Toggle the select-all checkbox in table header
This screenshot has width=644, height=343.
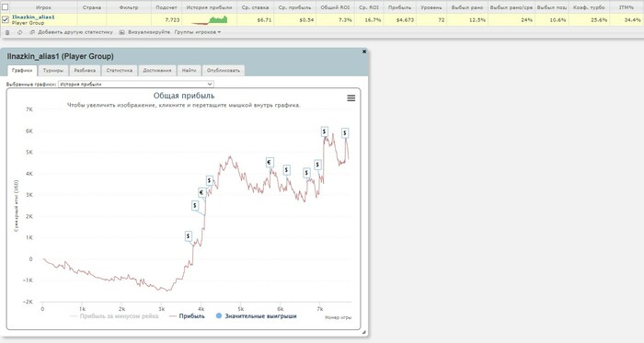pyautogui.click(x=5, y=7)
